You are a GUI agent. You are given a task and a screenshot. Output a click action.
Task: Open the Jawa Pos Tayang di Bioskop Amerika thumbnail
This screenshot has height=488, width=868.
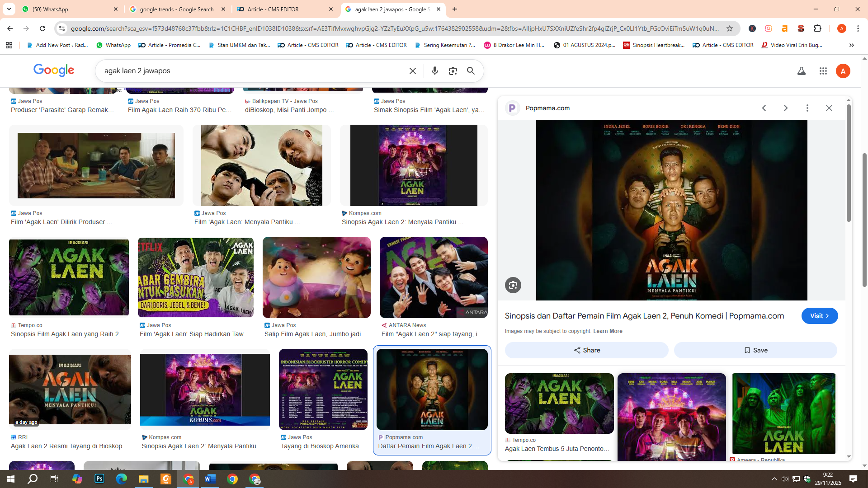(323, 389)
